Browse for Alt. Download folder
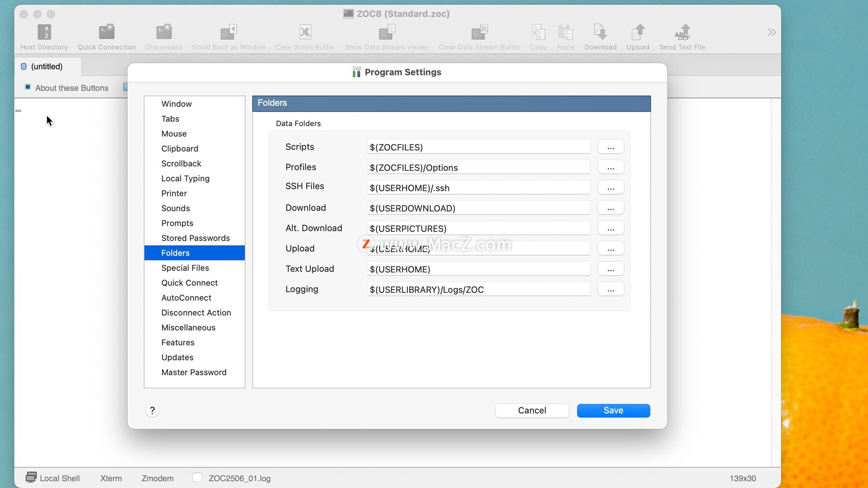Screen dimensions: 868x488 (611, 228)
